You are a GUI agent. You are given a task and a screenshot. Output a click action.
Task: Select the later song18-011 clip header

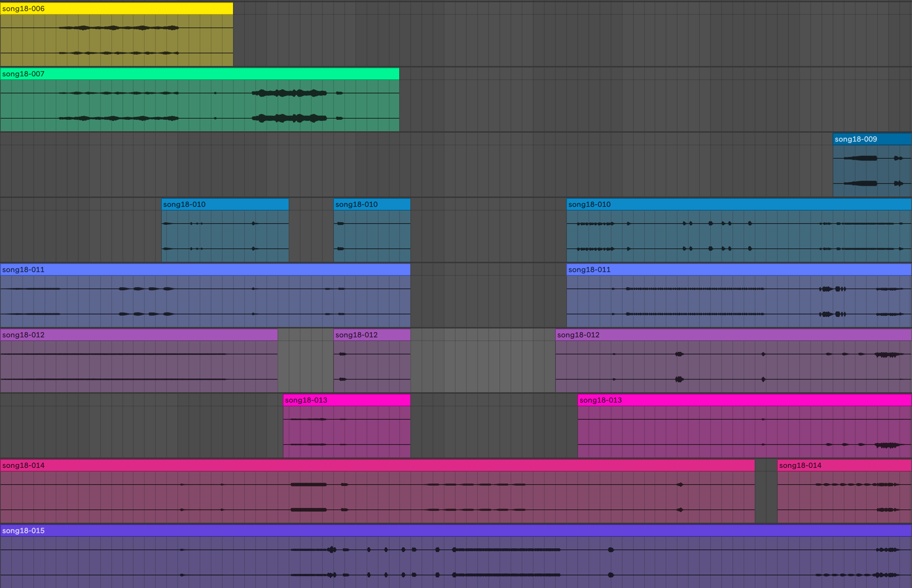click(x=739, y=270)
